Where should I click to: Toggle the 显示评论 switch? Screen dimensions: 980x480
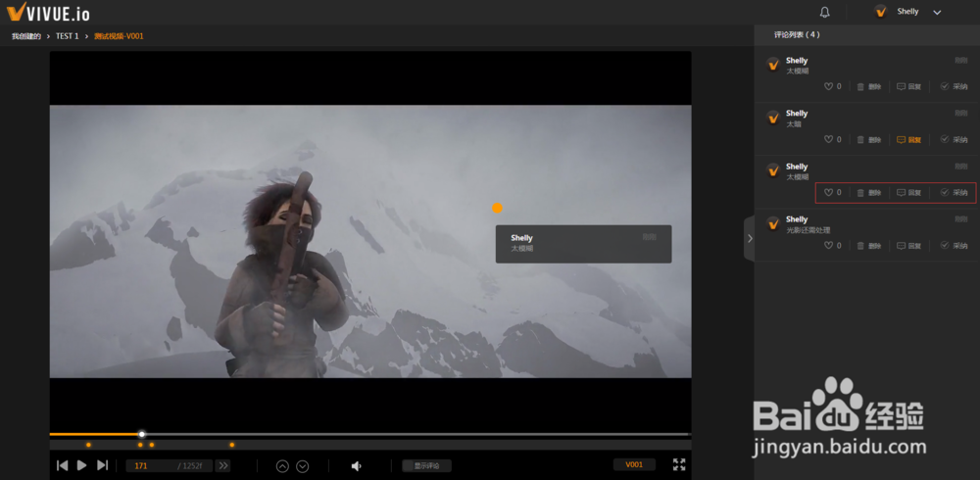[427, 465]
